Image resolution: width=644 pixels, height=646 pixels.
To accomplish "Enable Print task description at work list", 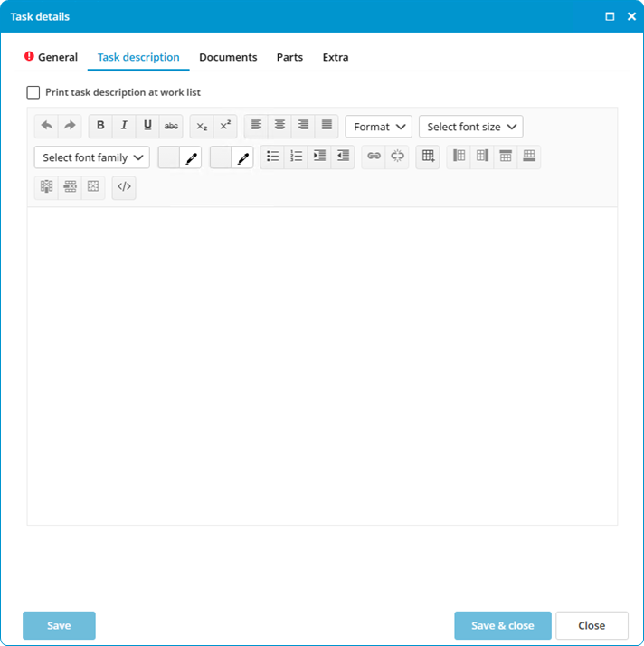I will pyautogui.click(x=33, y=92).
